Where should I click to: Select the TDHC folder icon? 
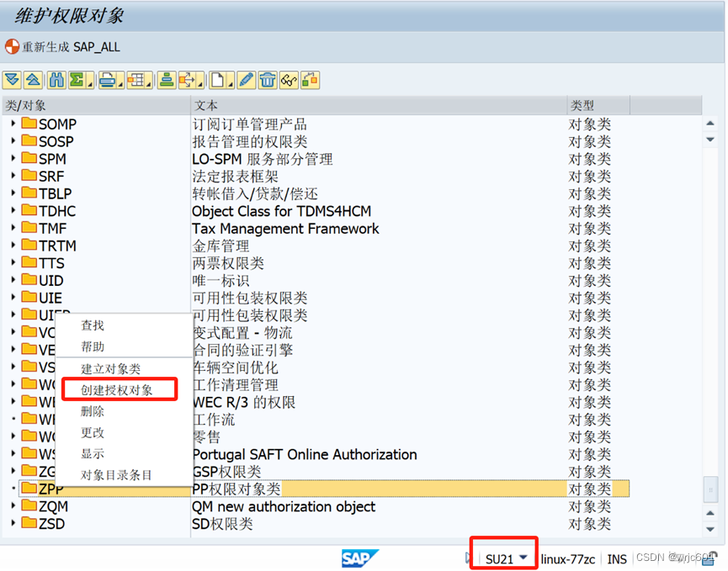click(x=29, y=210)
